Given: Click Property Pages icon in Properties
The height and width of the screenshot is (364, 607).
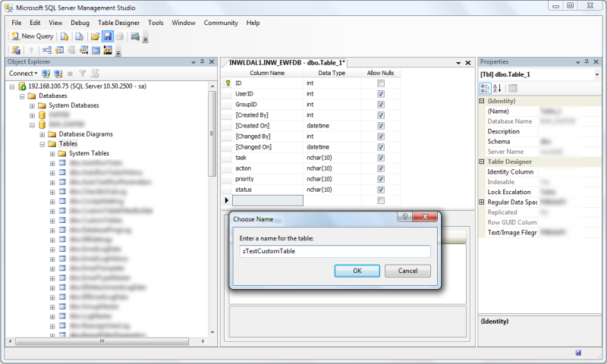Looking at the screenshot, I should click(513, 88).
